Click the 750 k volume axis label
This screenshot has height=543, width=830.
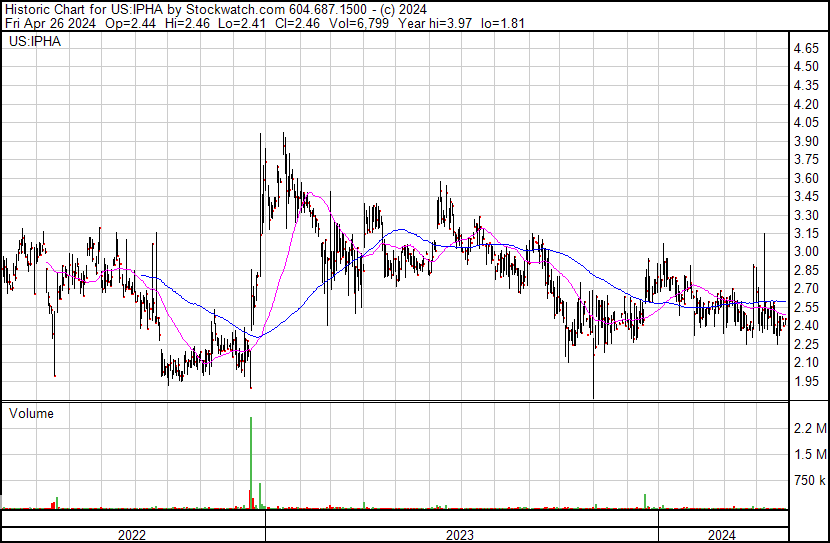808,481
